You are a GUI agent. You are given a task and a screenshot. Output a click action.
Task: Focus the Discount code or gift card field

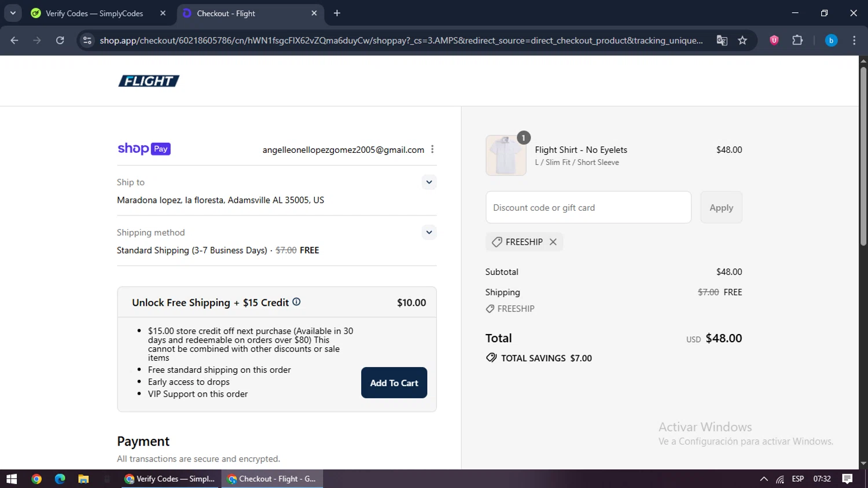click(589, 207)
